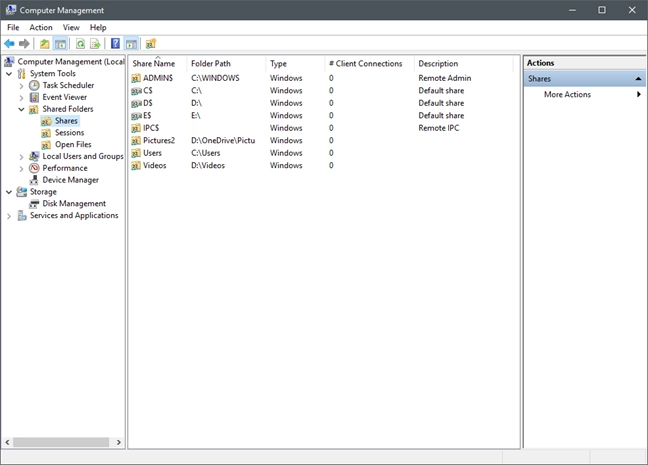Click the Local Users and Groups icon
This screenshot has width=648, height=465.
[34, 157]
